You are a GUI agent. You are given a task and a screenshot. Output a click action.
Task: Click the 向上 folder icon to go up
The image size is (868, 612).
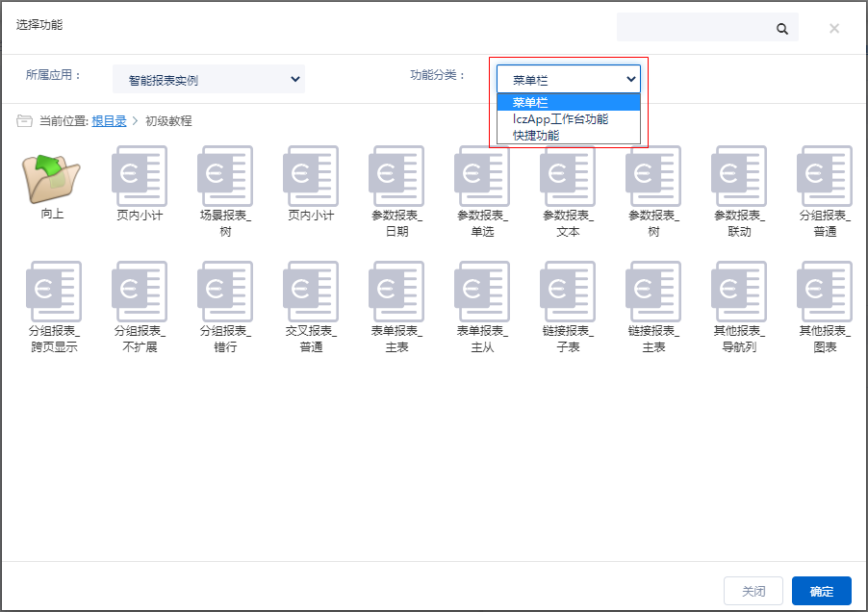click(52, 176)
